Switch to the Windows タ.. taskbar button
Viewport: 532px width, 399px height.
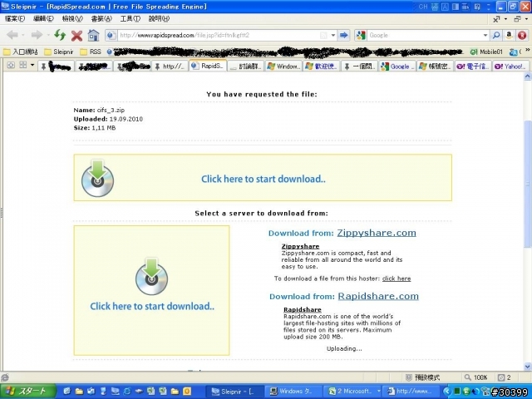pyautogui.click(x=293, y=392)
